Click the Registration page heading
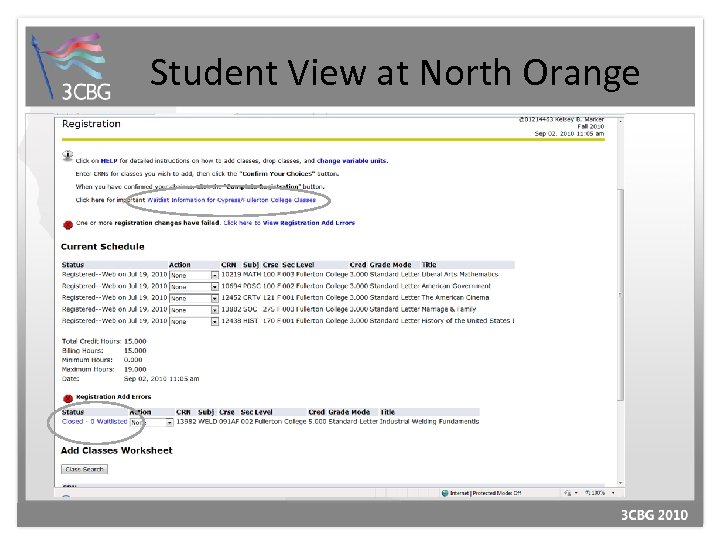 point(91,124)
